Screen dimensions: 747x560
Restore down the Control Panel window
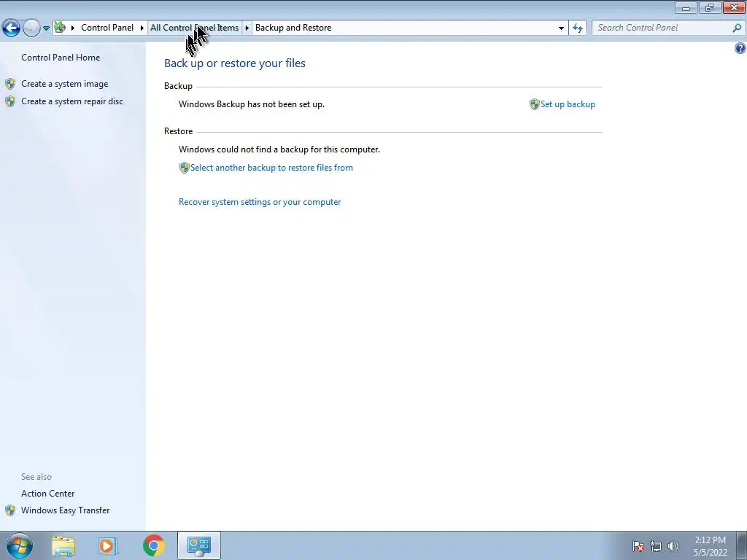[x=710, y=7]
